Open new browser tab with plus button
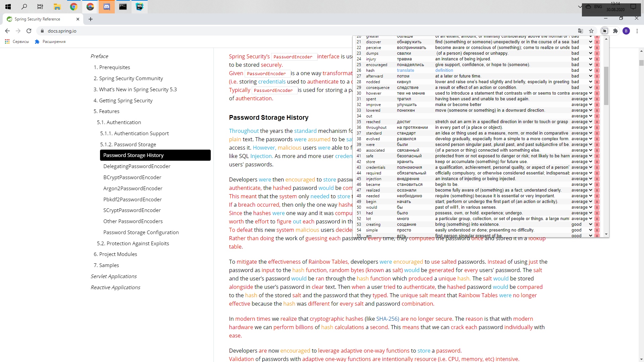 coord(91,19)
